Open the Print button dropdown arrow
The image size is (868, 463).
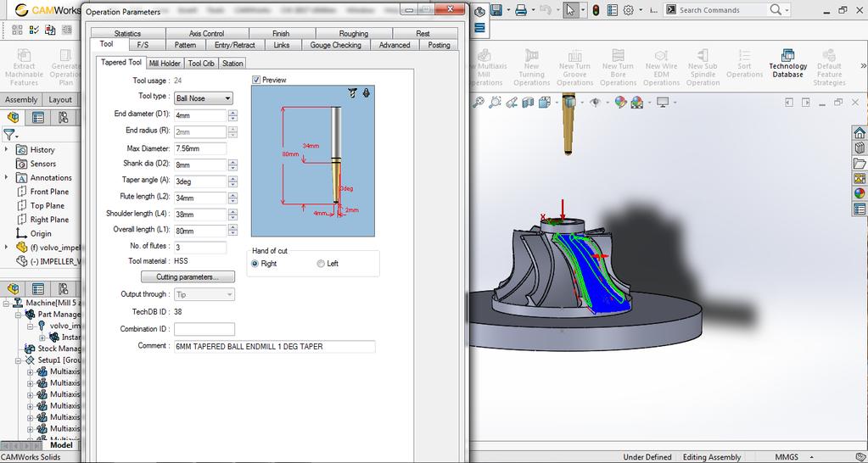533,10
